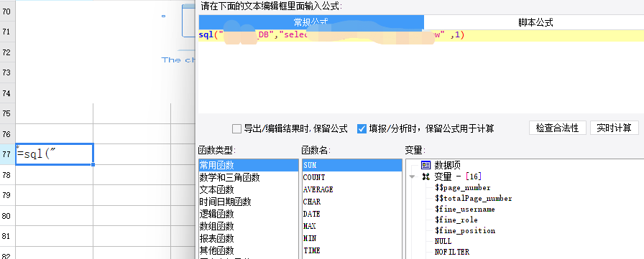Select 数学和三角函数 function type
This screenshot has height=259, width=644.
coord(249,177)
